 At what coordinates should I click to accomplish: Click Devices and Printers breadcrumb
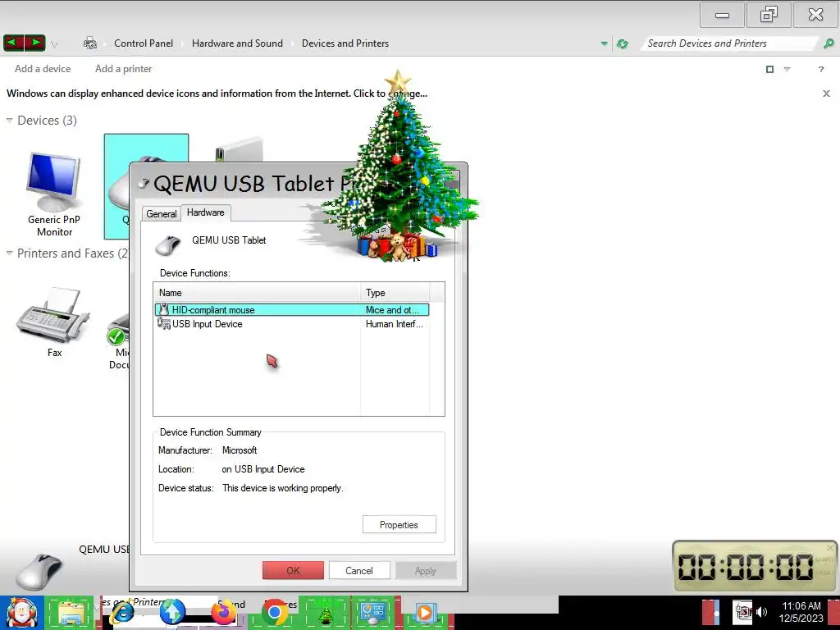(345, 43)
